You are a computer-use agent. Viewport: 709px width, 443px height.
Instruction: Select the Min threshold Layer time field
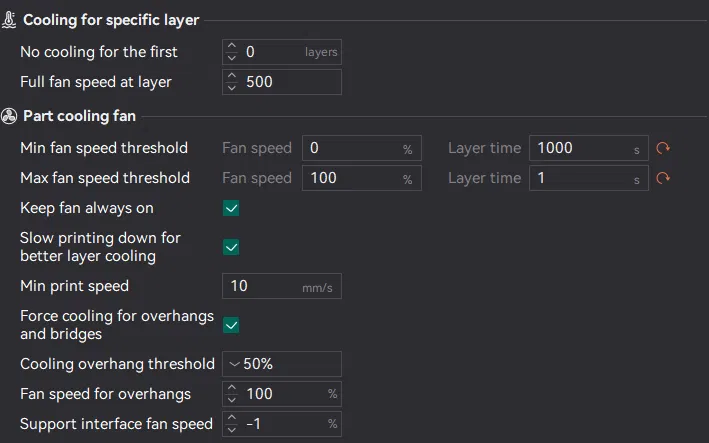click(580, 148)
